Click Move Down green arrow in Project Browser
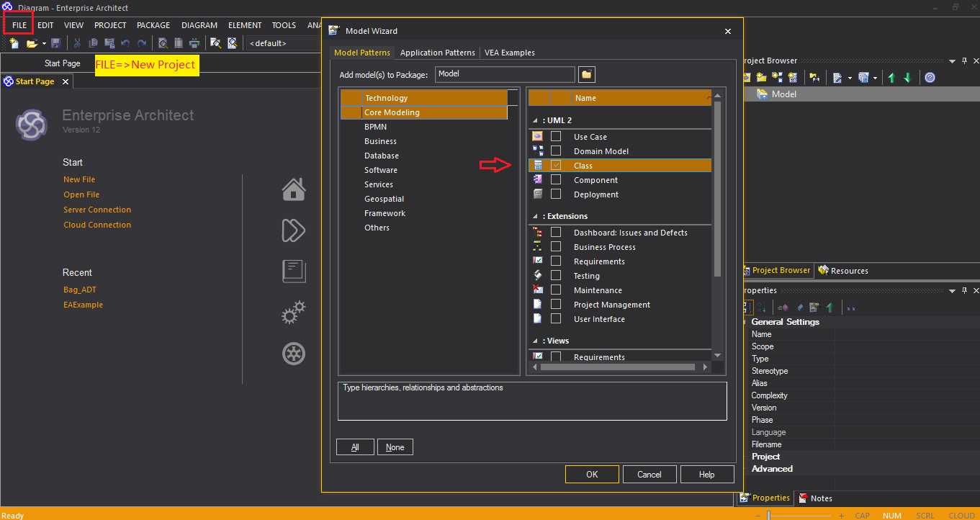This screenshot has height=520, width=980. pyautogui.click(x=907, y=77)
